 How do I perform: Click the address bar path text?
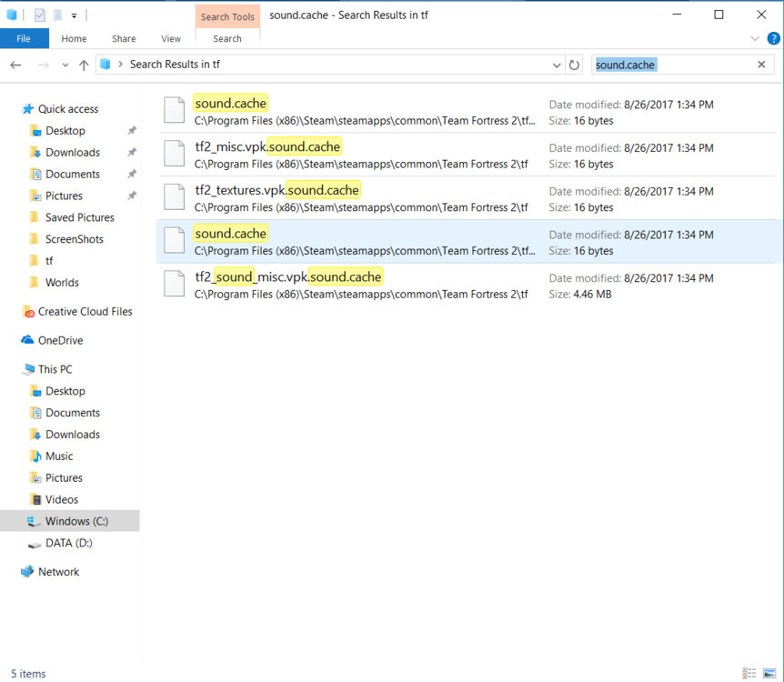175,64
